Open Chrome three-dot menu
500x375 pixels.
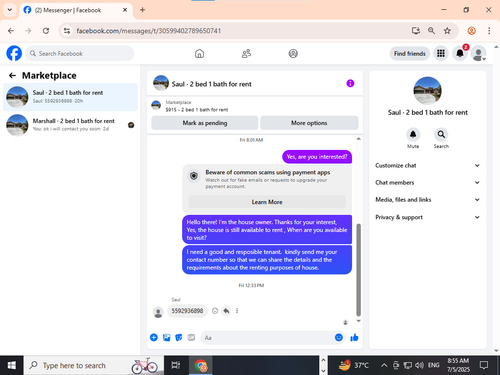(x=489, y=31)
